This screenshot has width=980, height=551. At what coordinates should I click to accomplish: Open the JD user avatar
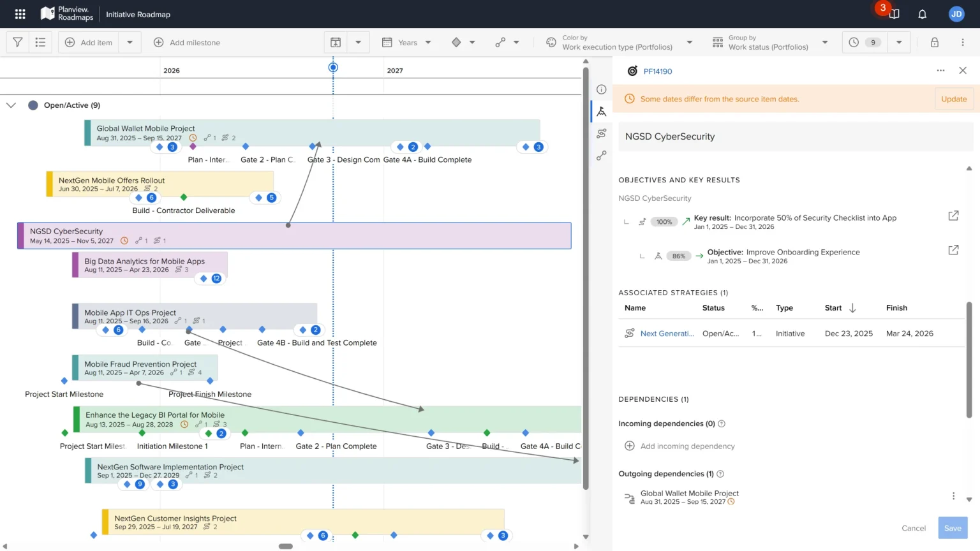tap(956, 14)
